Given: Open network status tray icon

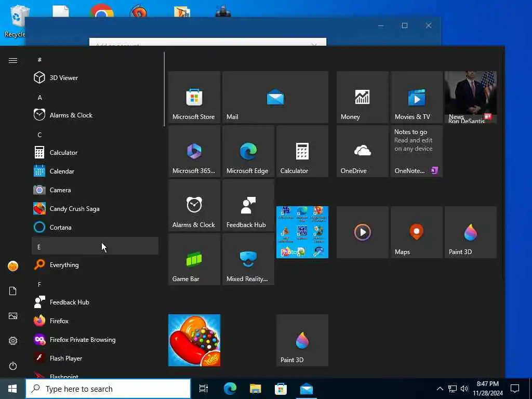Looking at the screenshot, I should point(453,389).
